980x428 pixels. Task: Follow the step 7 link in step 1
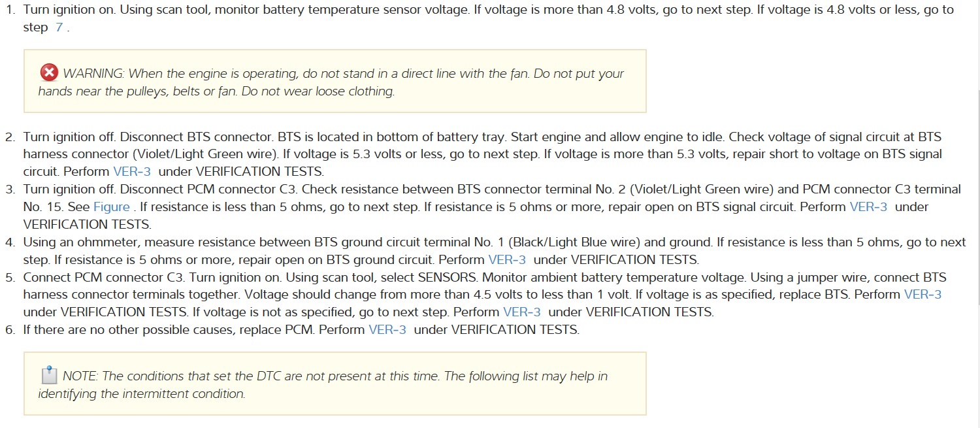(x=59, y=27)
